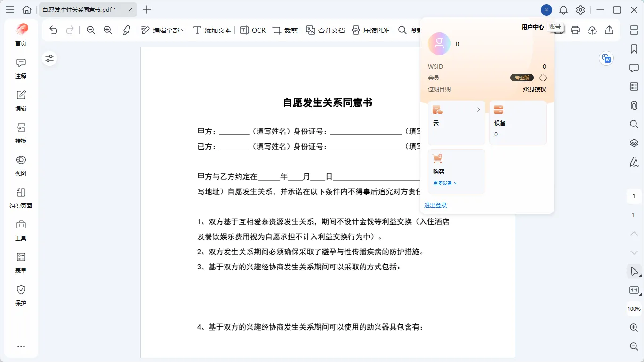Open the 设备 devices card
This screenshot has width=644, height=362.
coord(518,123)
